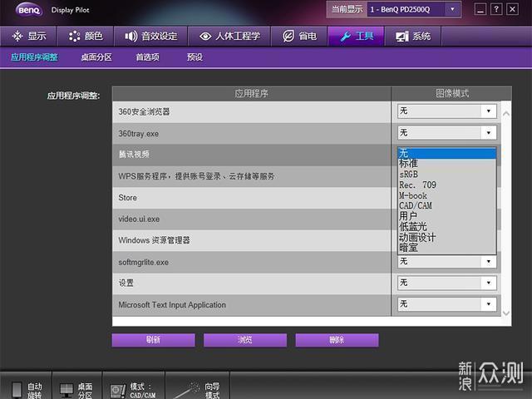This screenshot has height=399, width=532.
Task: Select the 360tray.exe application row
Action: 251,133
